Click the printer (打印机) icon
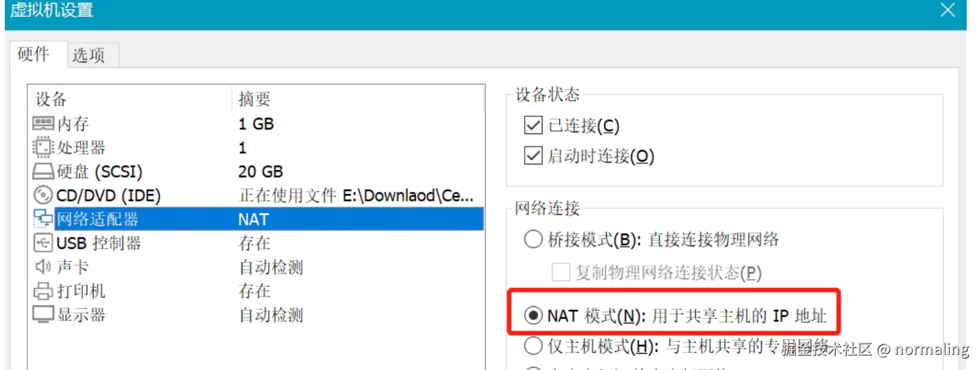The width and height of the screenshot is (980, 370). coord(43,291)
